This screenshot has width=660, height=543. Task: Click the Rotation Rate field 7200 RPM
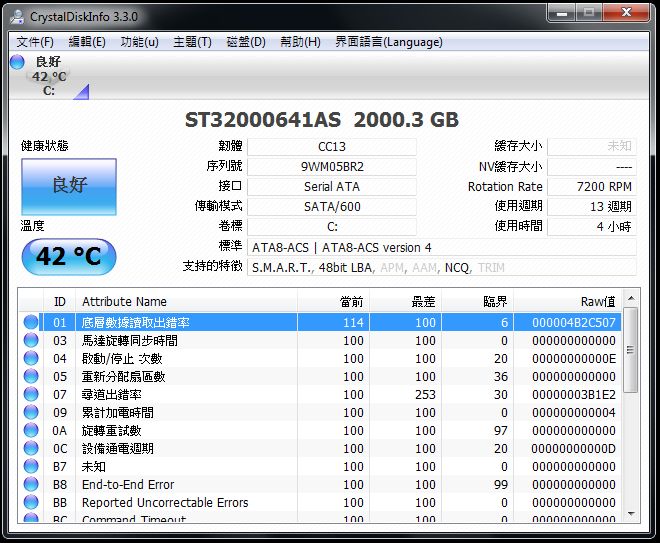point(592,186)
